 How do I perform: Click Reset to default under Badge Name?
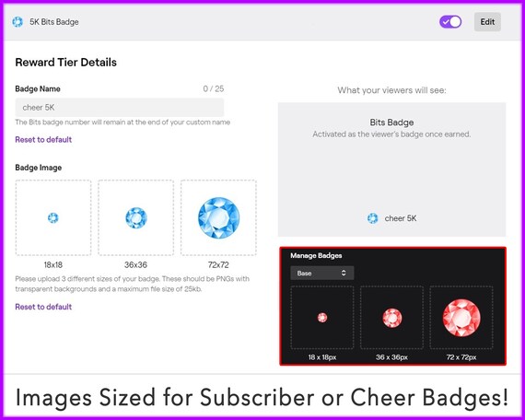tap(43, 140)
